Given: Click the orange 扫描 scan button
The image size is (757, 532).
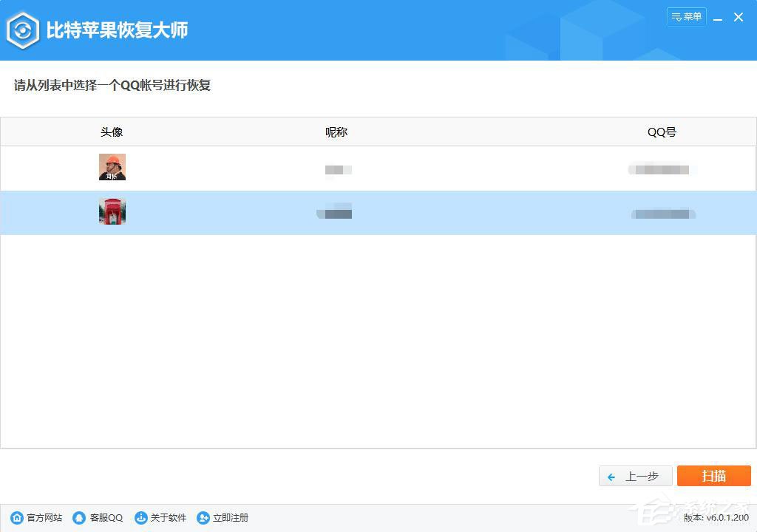Looking at the screenshot, I should [713, 476].
